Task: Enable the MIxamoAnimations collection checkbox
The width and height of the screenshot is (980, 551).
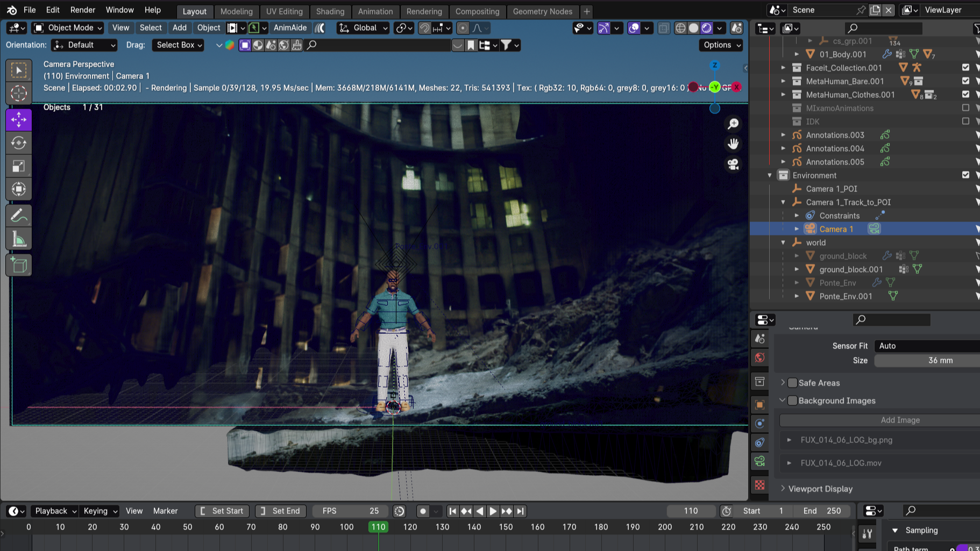Action: pos(965,108)
